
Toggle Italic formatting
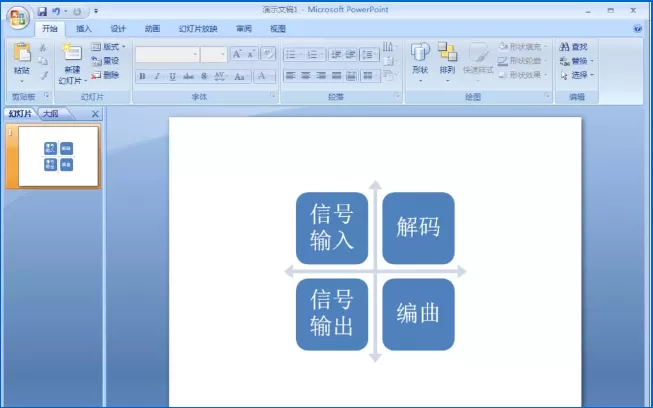[157, 76]
